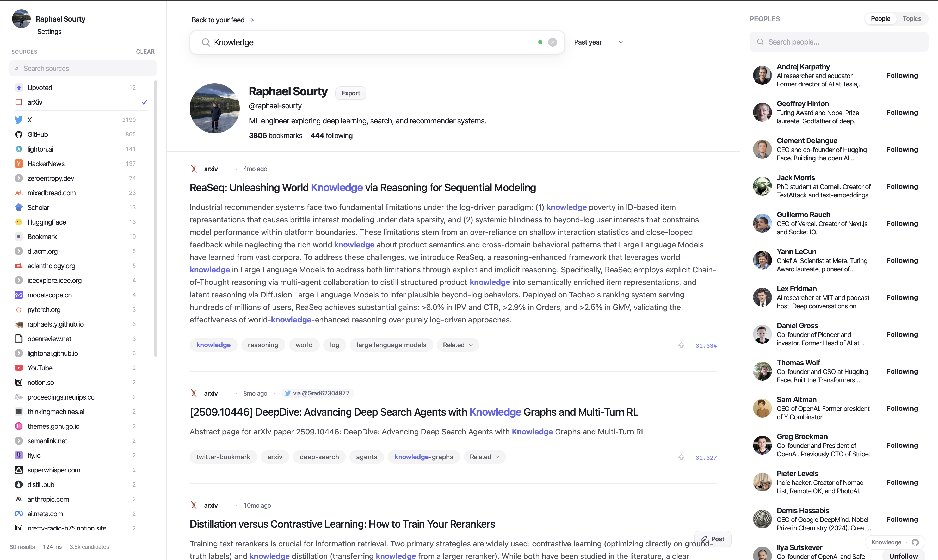The image size is (938, 560).
Task: Open the HackerNews source icon
Action: click(x=18, y=164)
